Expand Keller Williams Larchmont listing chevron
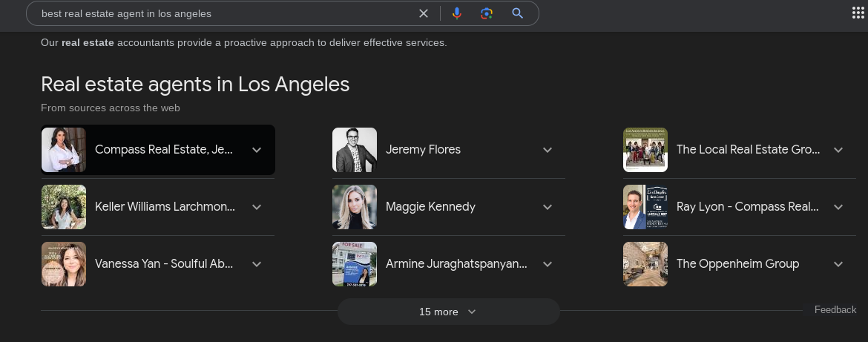868x342 pixels. 256,207
